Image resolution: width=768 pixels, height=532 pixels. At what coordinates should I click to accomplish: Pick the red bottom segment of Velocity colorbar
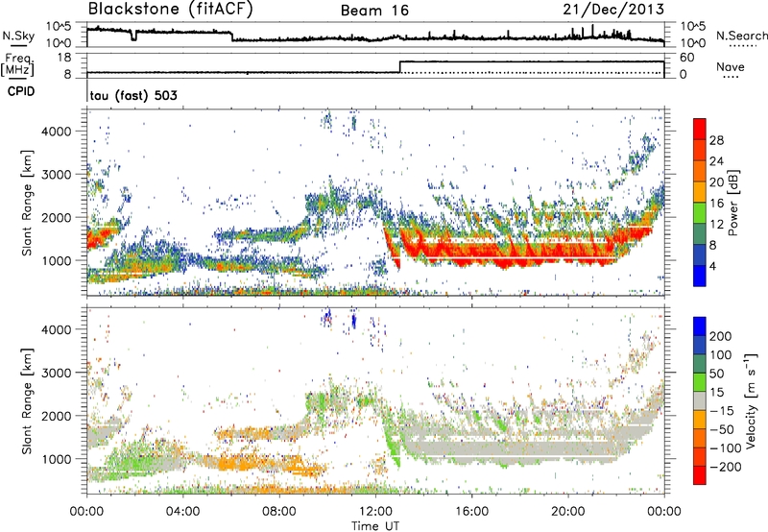tap(700, 475)
